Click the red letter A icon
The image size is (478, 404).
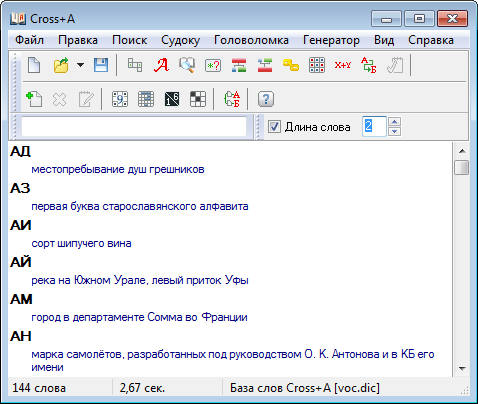pos(161,65)
